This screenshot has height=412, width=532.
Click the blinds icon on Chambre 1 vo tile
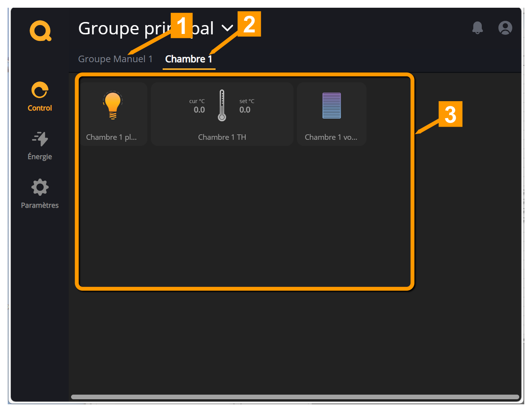click(331, 105)
